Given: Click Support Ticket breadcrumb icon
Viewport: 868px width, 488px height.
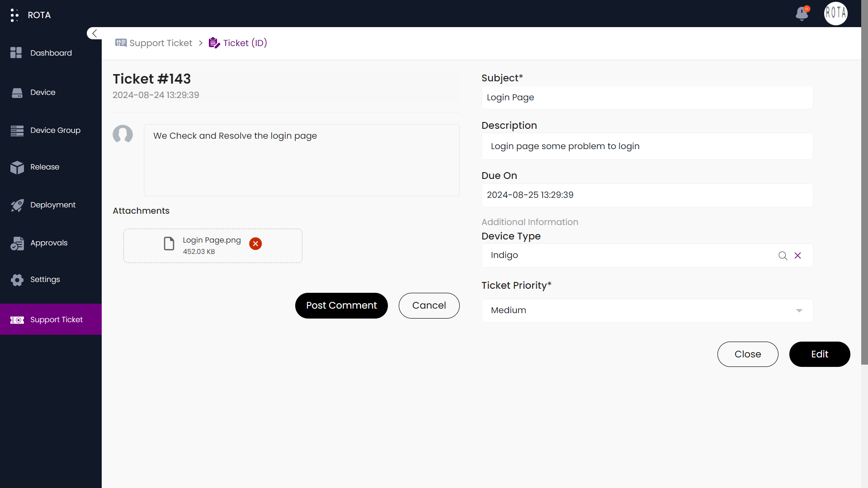Looking at the screenshot, I should pos(121,43).
